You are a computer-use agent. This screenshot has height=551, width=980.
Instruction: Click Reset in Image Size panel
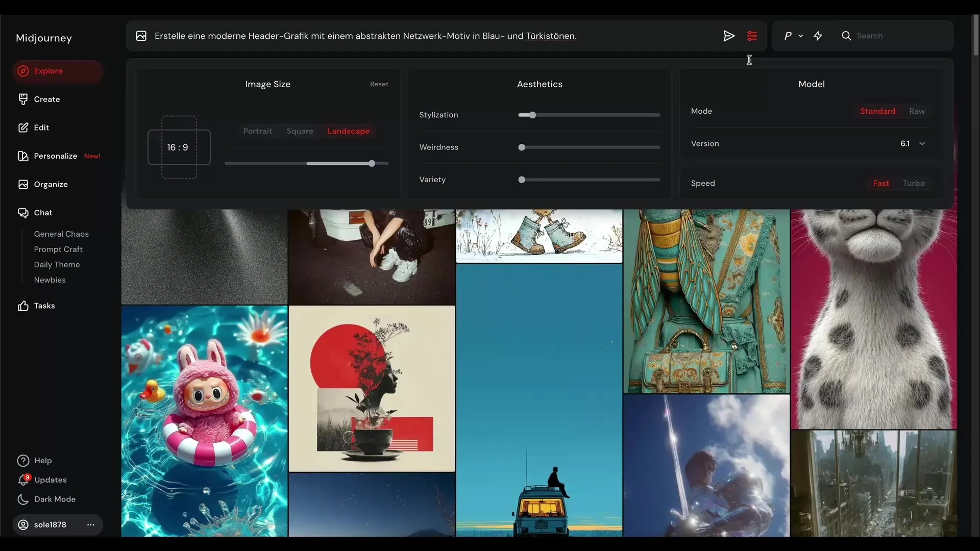(379, 84)
